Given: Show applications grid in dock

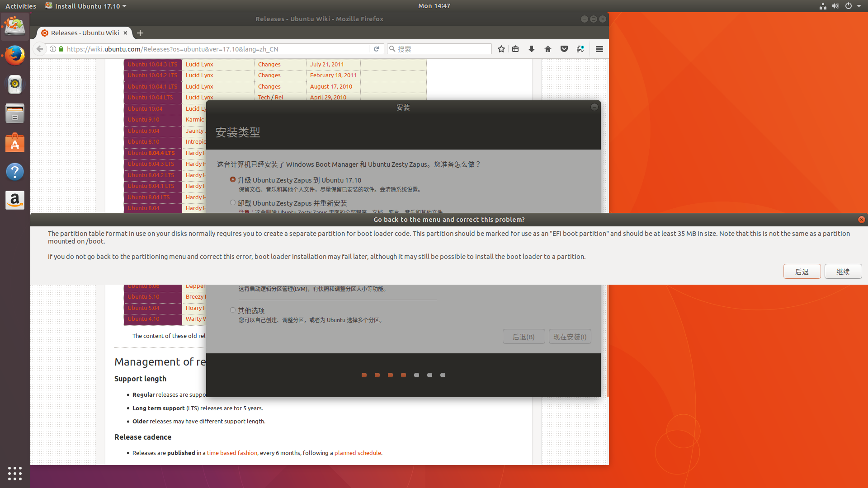Looking at the screenshot, I should (15, 473).
